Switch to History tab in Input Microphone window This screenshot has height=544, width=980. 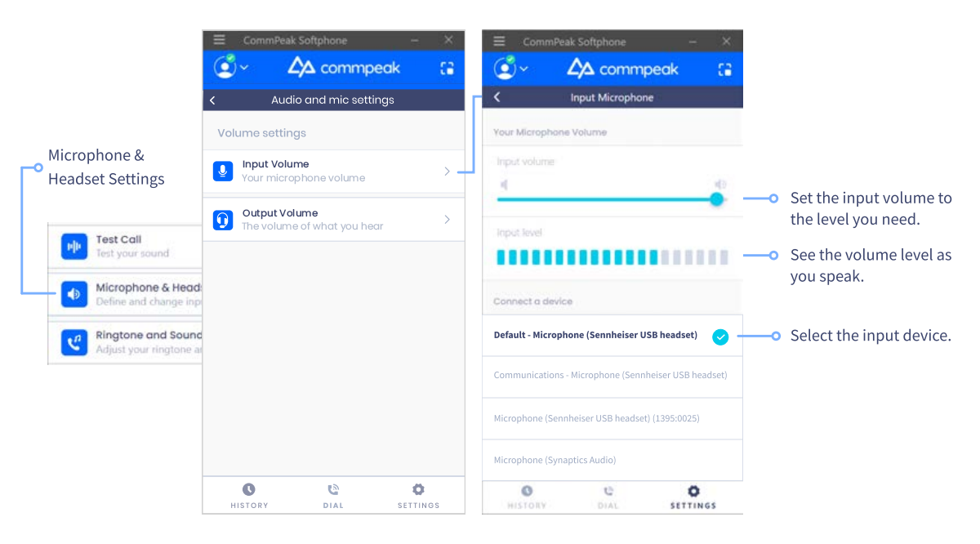[527, 497]
